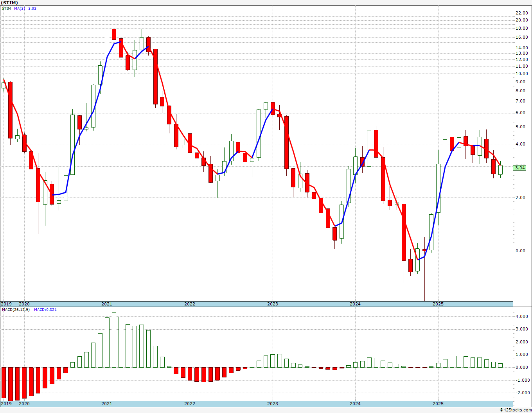Click the 22.00 price axis label

[521, 13]
